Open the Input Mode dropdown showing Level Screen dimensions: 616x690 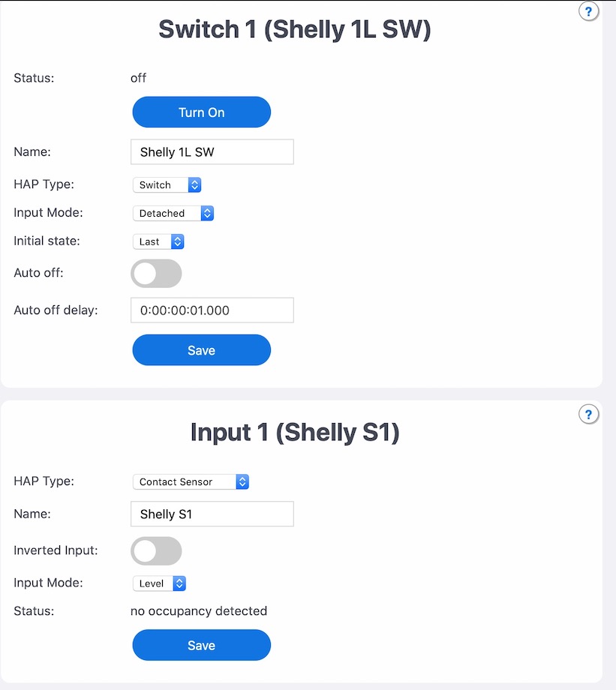tap(159, 583)
